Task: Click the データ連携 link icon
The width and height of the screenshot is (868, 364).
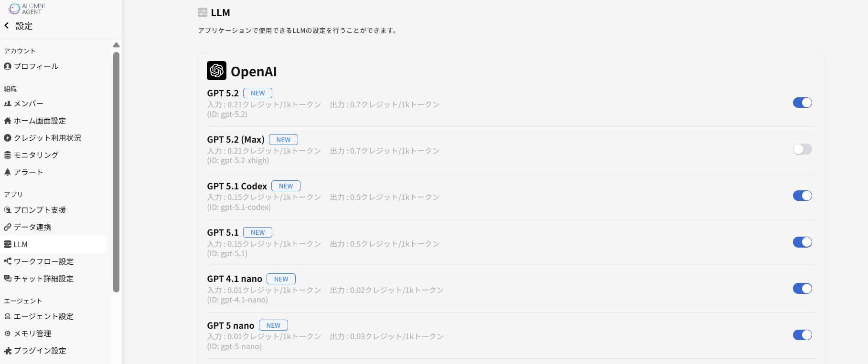Action: [x=8, y=227]
